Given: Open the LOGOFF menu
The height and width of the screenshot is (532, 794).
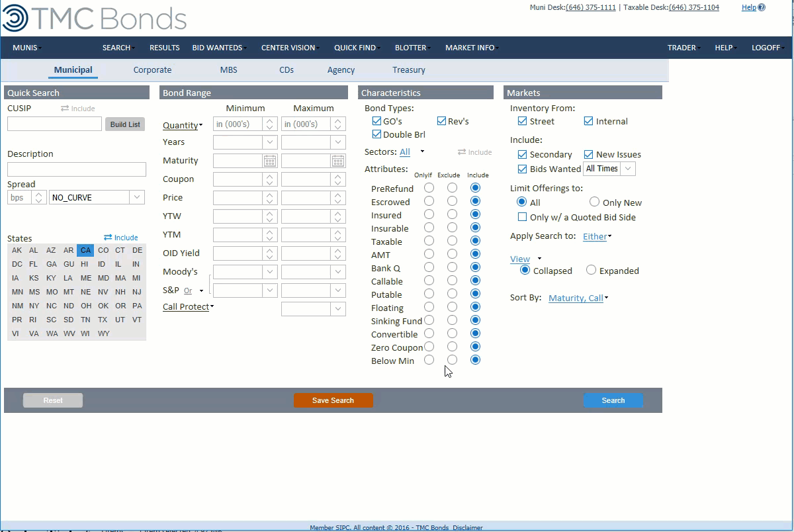Looking at the screenshot, I should tap(767, 48).
